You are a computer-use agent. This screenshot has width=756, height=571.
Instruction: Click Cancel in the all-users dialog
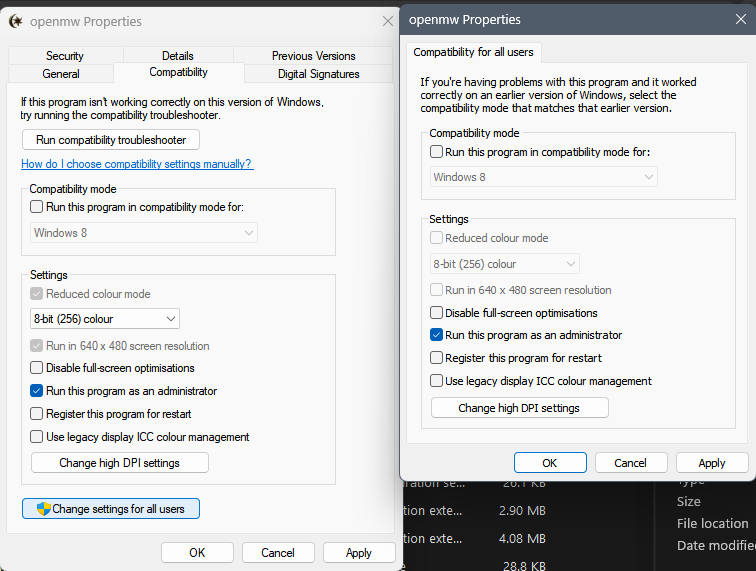tap(631, 463)
